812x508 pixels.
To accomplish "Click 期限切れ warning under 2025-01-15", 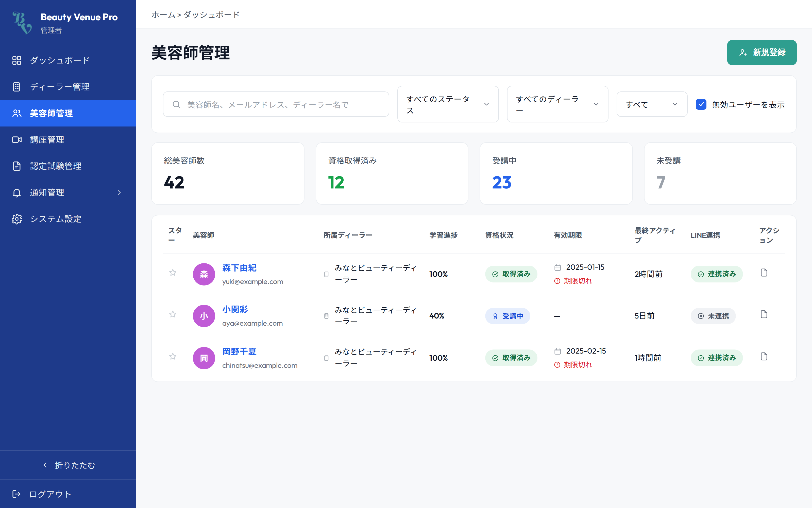I will click(573, 281).
